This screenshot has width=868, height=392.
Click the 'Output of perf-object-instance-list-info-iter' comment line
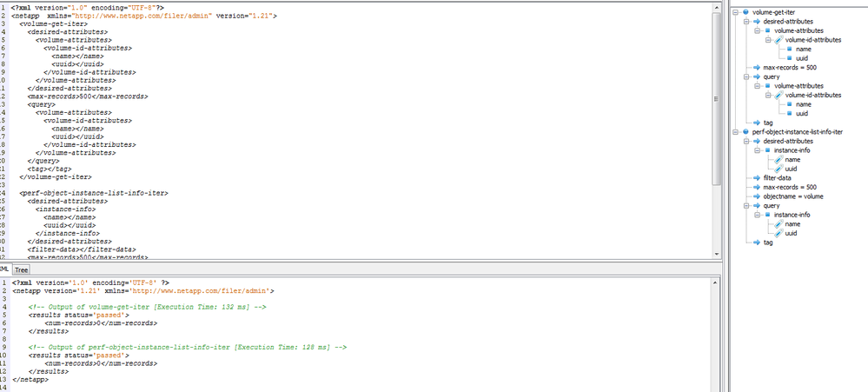[x=188, y=347]
